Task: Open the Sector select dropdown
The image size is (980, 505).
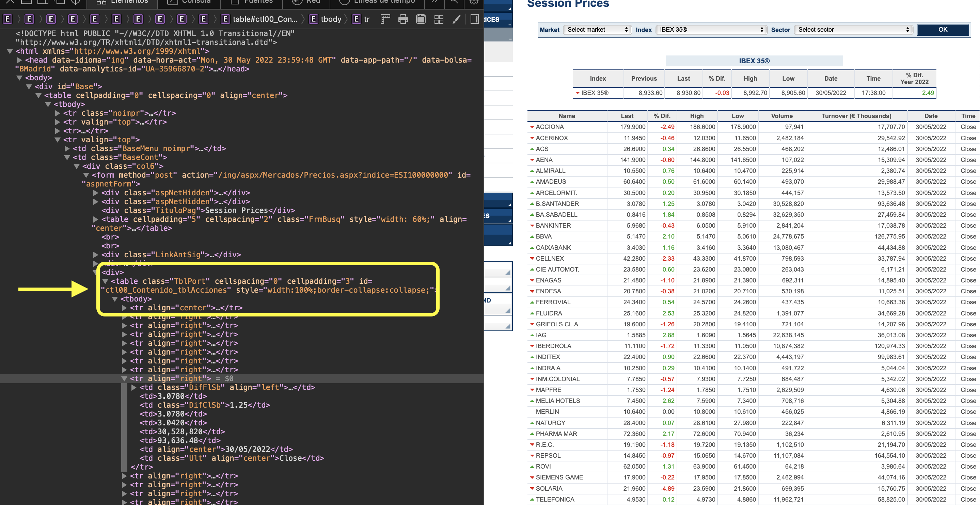Action: pos(853,30)
